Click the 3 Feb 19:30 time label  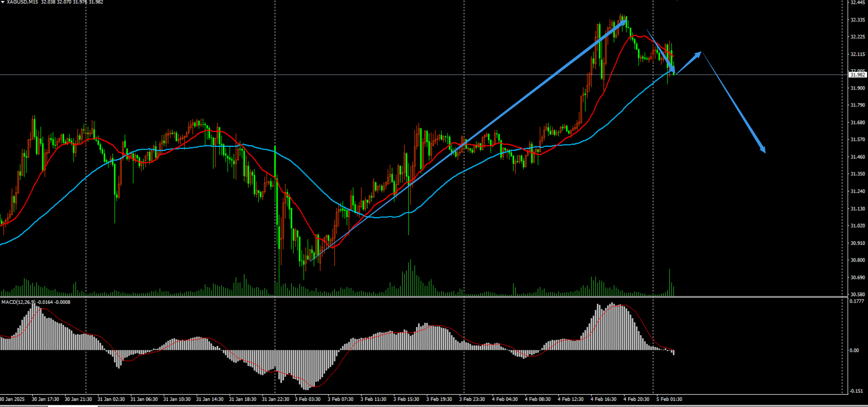(439, 399)
